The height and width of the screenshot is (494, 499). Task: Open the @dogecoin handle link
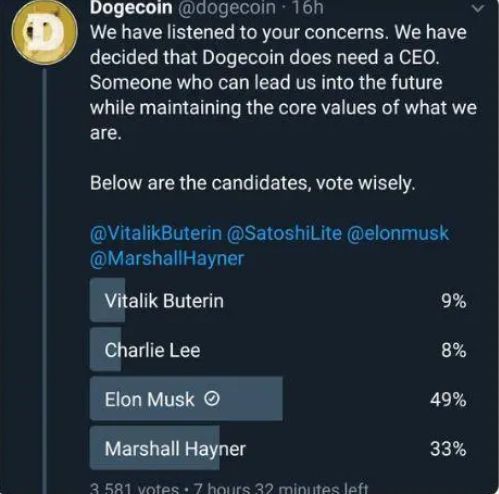[x=227, y=8]
